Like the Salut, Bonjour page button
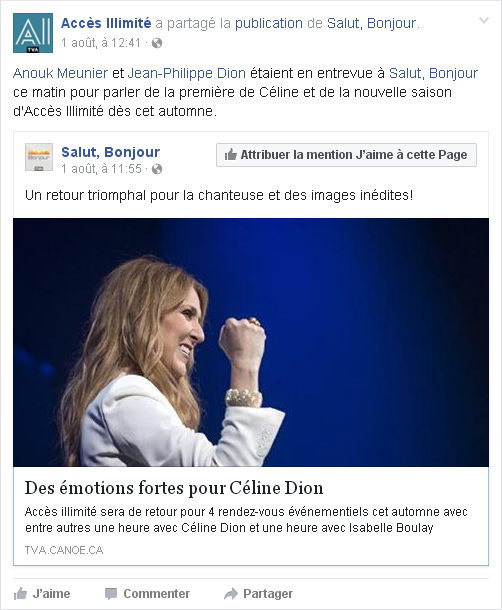The image size is (502, 610). pos(346,155)
